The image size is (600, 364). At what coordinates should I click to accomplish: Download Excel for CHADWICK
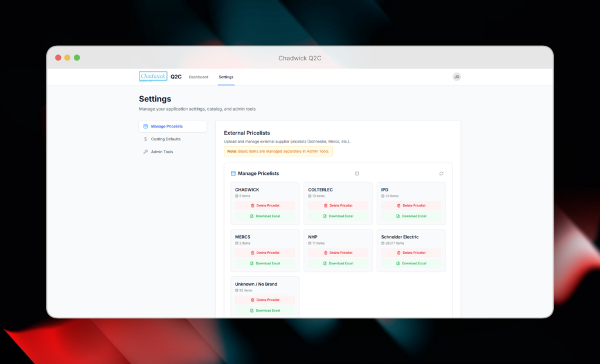pos(265,216)
